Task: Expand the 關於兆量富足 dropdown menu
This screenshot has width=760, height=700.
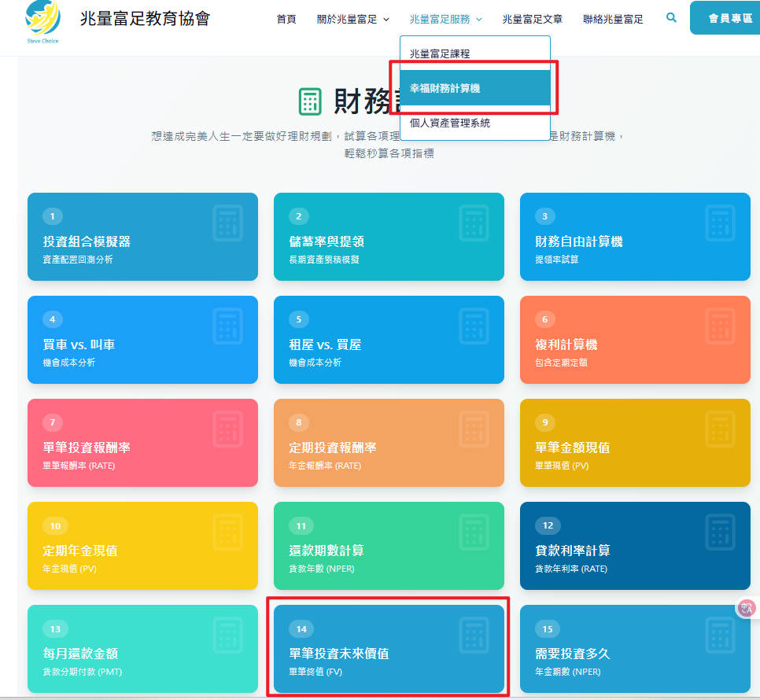Action: click(x=352, y=20)
